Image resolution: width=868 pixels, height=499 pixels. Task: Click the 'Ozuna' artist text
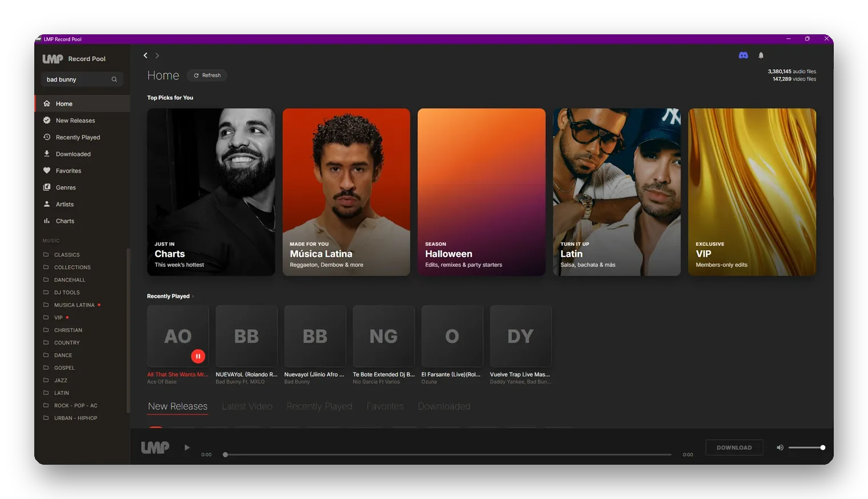pos(429,382)
